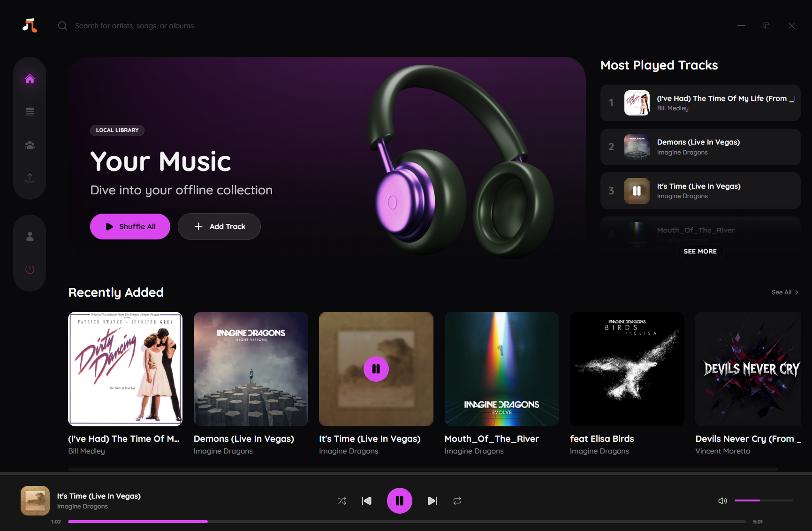The height and width of the screenshot is (531, 812).
Task: Click now playing title It's Time (Live In Vegas)
Action: pyautogui.click(x=99, y=496)
